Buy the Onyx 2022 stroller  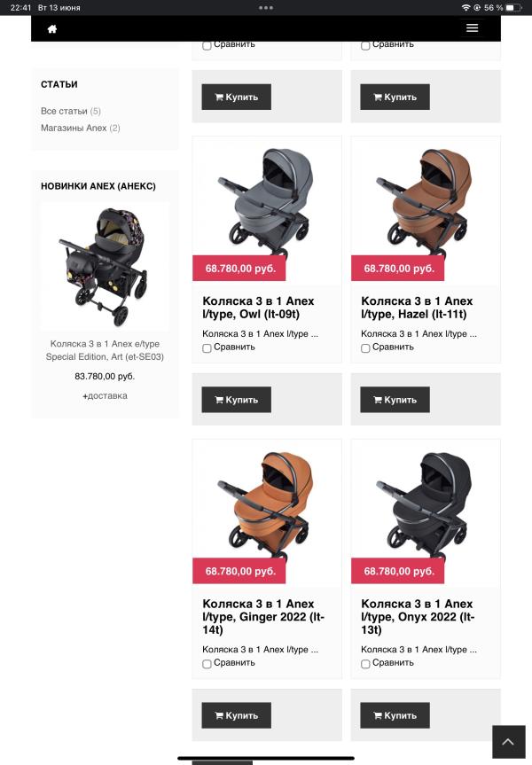[x=395, y=715]
